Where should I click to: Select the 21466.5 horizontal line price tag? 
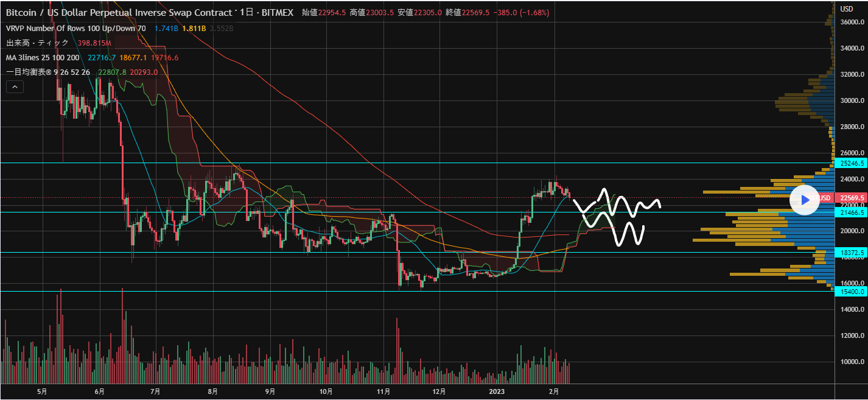click(x=852, y=212)
